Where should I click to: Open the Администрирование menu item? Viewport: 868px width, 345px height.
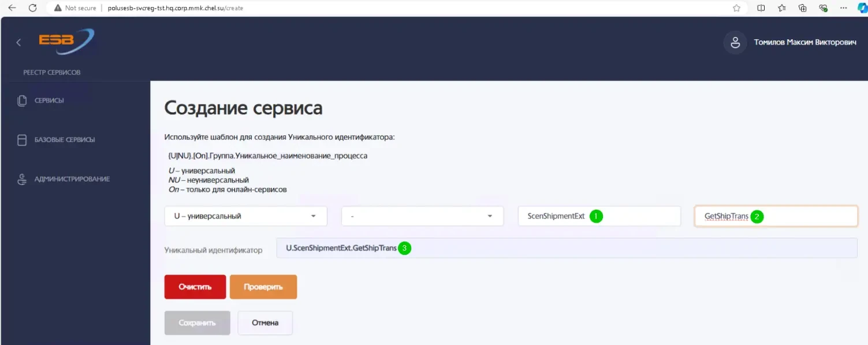pyautogui.click(x=72, y=179)
